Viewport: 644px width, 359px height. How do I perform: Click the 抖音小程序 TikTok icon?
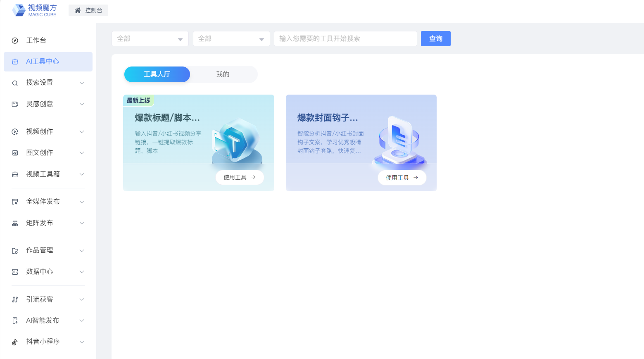[x=15, y=342]
